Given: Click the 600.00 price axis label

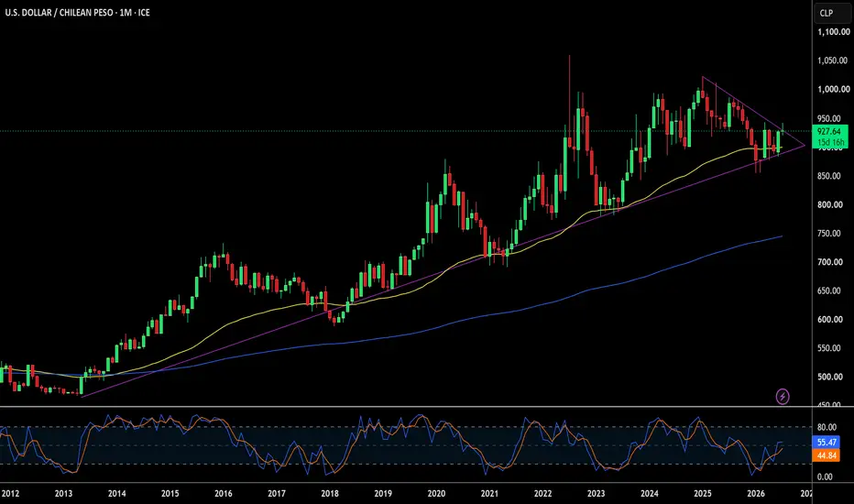Looking at the screenshot, I should pyautogui.click(x=830, y=320).
